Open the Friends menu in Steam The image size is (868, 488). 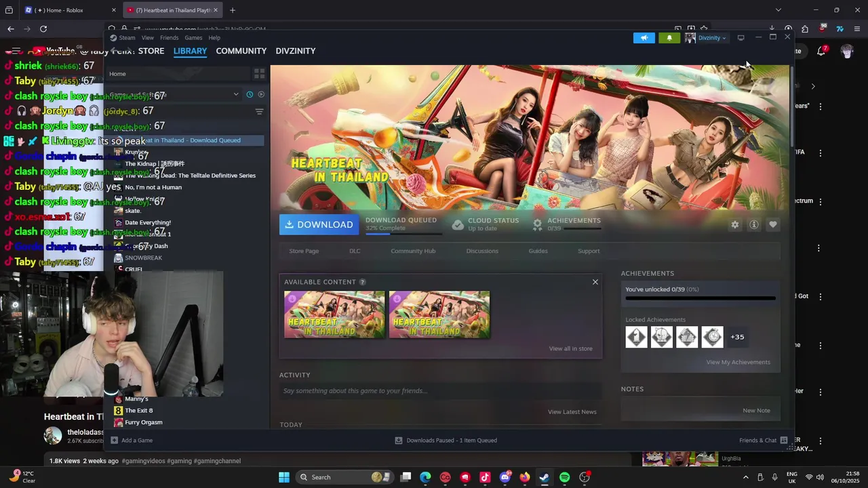coord(169,38)
